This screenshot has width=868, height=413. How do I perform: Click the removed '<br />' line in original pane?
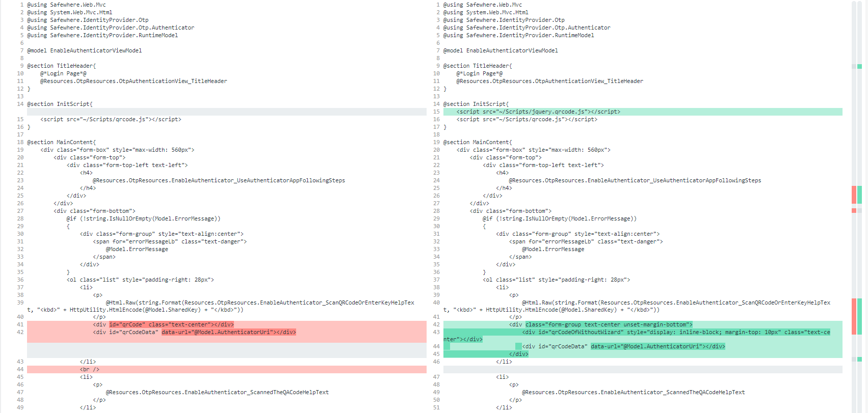pos(227,369)
